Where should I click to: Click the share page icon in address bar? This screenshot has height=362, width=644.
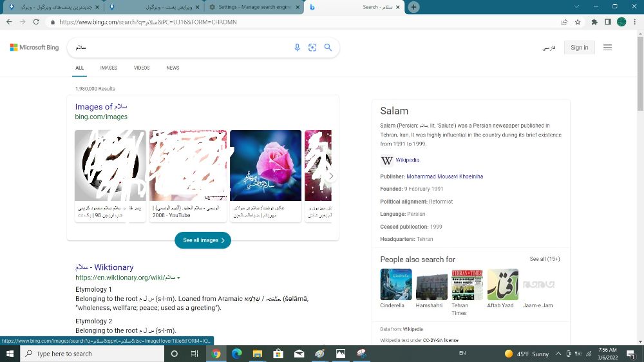click(x=564, y=22)
